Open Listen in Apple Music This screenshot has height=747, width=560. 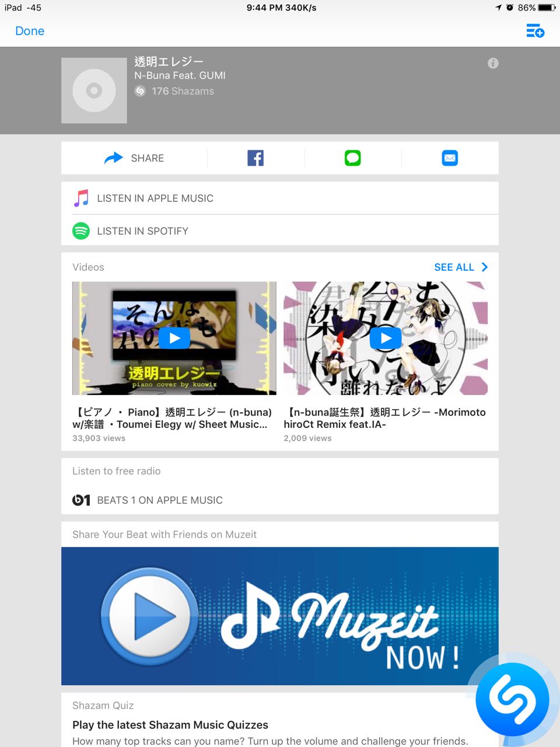point(280,198)
